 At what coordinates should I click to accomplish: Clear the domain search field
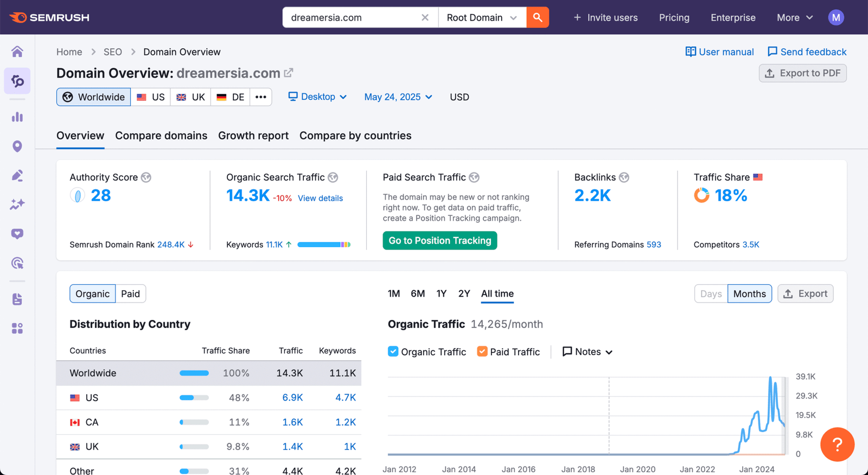pos(425,17)
